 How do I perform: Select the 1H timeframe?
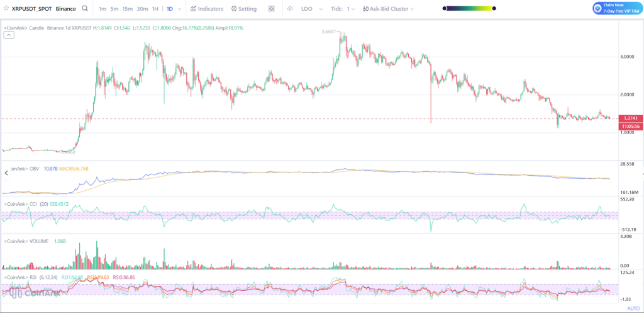[155, 9]
